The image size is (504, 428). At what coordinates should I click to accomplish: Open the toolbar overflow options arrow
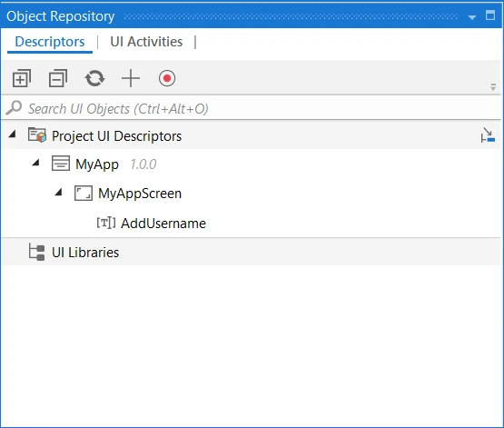[493, 87]
